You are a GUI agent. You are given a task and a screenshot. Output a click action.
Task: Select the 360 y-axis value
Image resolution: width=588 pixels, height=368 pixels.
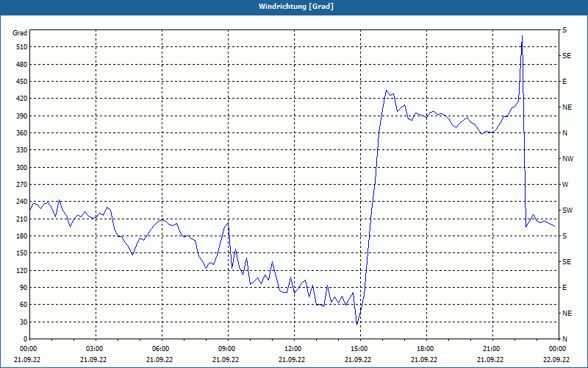click(x=21, y=133)
